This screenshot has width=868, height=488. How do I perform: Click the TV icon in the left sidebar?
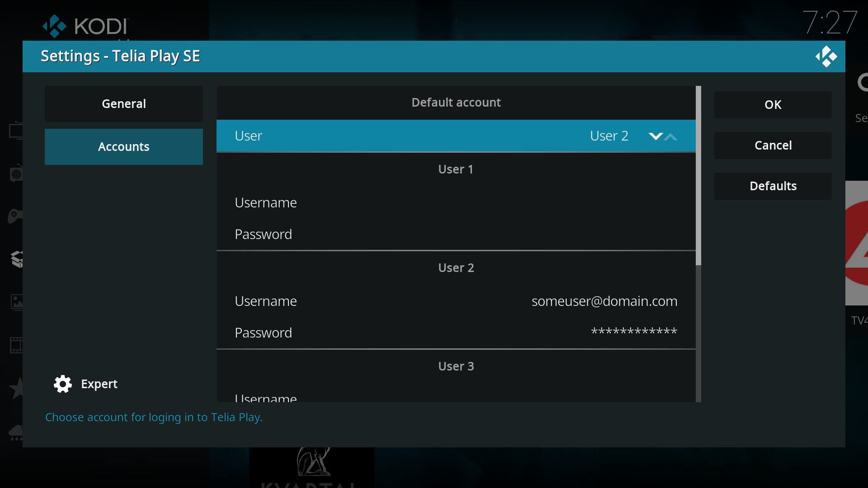tap(16, 131)
